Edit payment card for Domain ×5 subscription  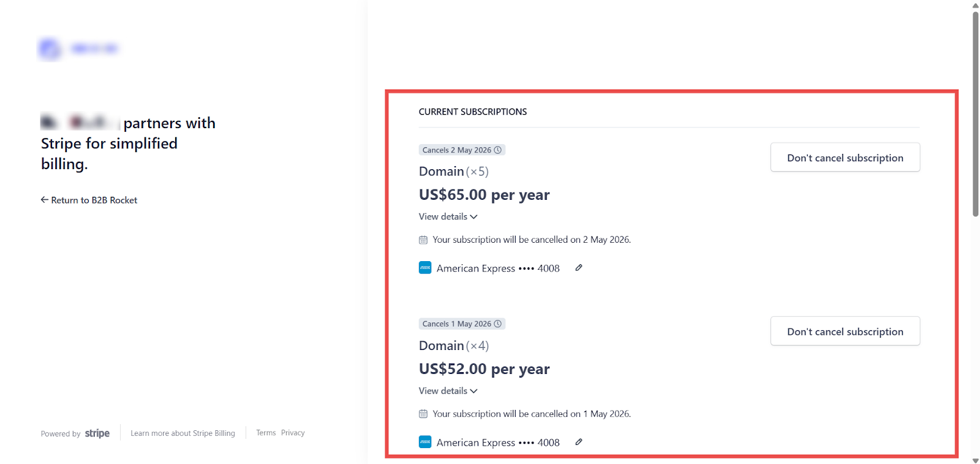[x=578, y=268]
